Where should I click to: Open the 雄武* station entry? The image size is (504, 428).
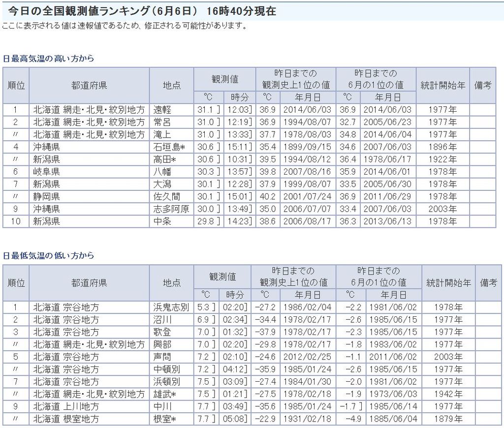165,394
